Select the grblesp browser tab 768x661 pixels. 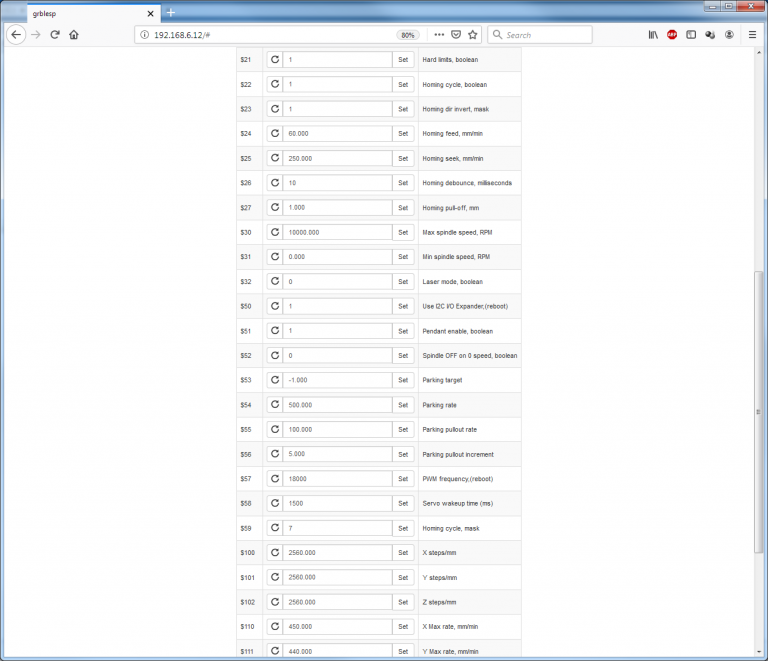93,14
